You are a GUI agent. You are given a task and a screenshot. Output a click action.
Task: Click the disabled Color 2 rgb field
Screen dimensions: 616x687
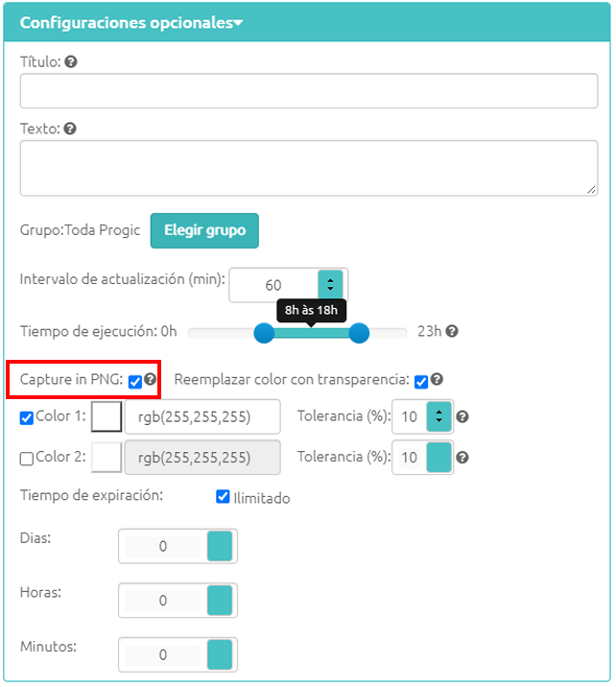pyautogui.click(x=202, y=458)
